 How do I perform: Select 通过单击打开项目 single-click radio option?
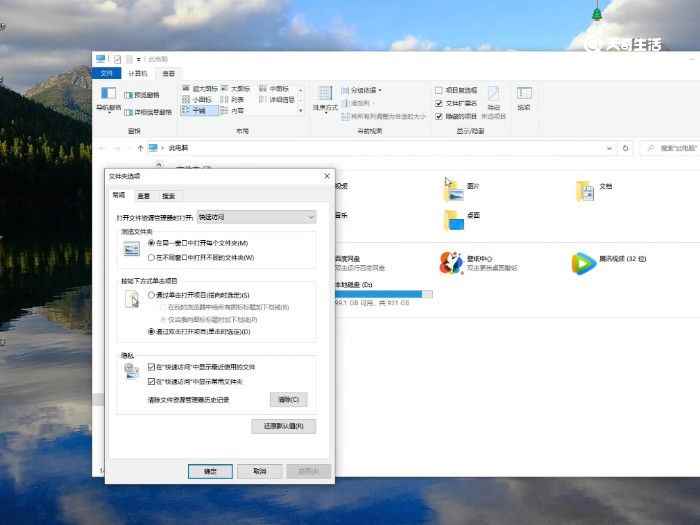[152, 295]
